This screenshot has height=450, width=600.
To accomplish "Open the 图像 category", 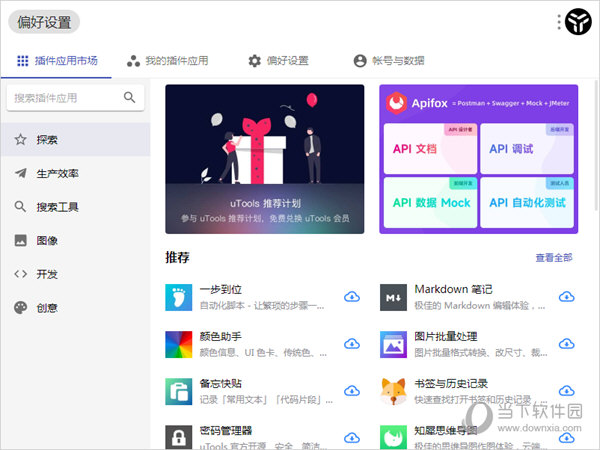I will tap(47, 241).
